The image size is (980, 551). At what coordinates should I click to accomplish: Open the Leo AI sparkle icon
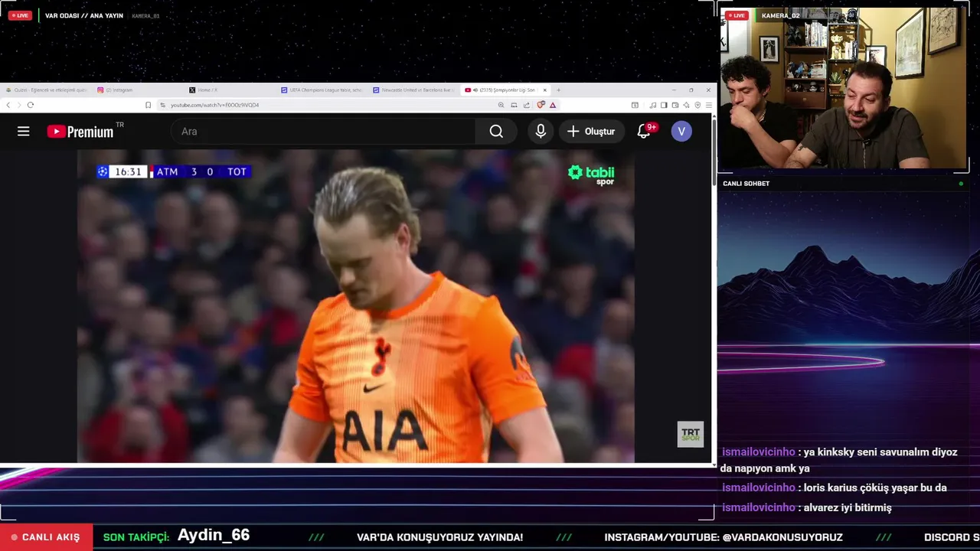click(x=687, y=105)
